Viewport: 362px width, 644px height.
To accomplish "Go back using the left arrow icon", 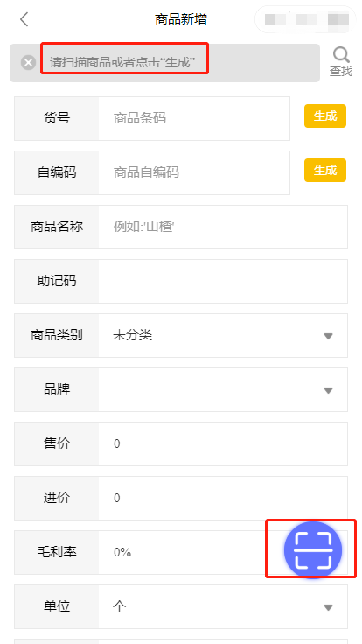I will click(x=24, y=19).
